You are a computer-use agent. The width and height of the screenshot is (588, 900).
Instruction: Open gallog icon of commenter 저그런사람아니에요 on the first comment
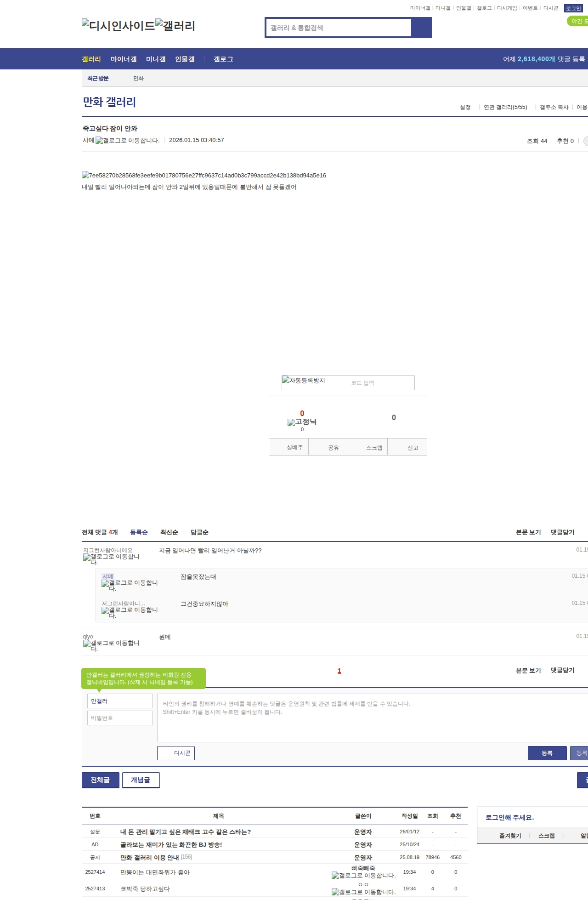pyautogui.click(x=111, y=559)
